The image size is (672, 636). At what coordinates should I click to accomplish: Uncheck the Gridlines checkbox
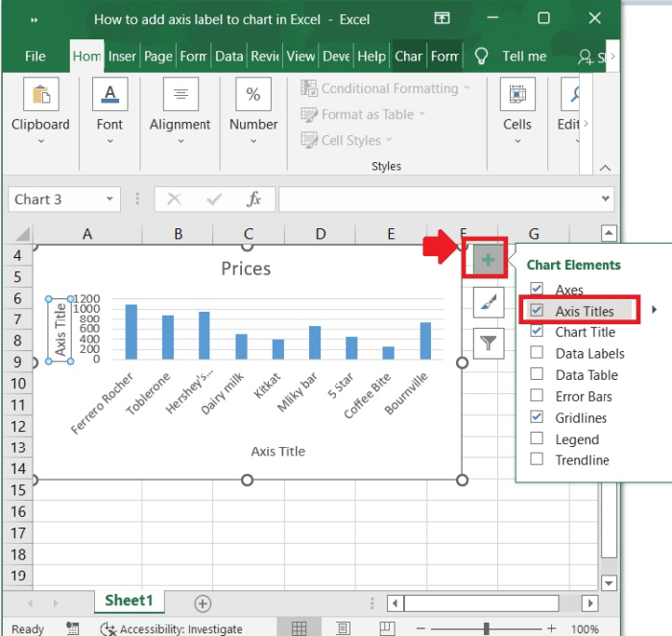point(538,417)
